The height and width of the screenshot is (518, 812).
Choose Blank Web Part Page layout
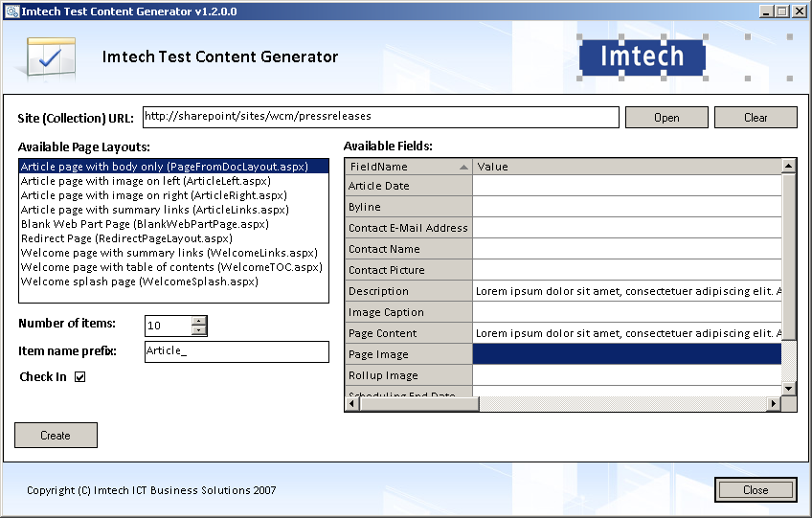pos(145,224)
